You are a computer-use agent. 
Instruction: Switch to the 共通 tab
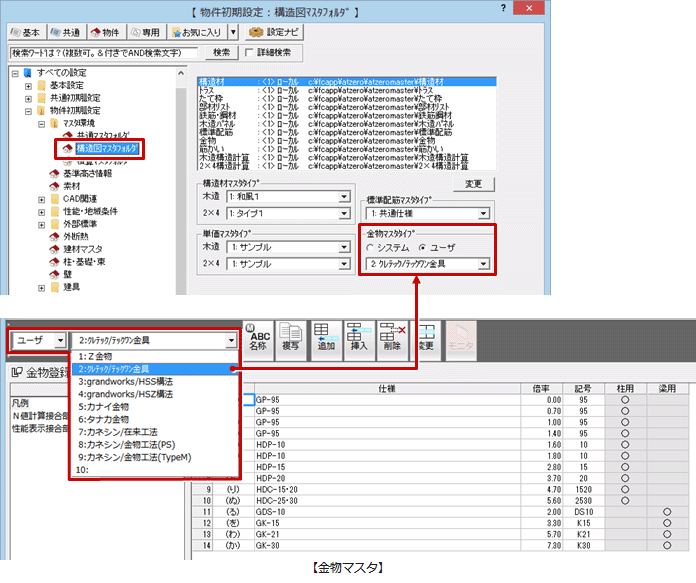(x=68, y=31)
